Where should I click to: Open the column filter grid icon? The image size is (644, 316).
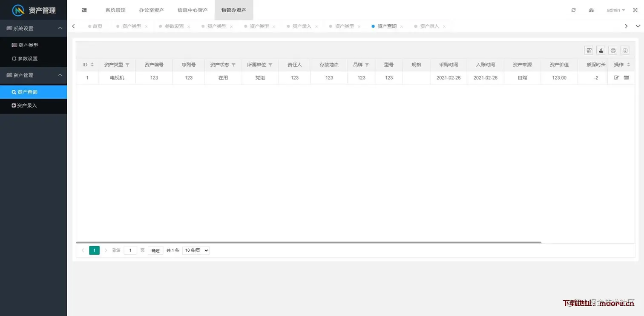point(589,50)
